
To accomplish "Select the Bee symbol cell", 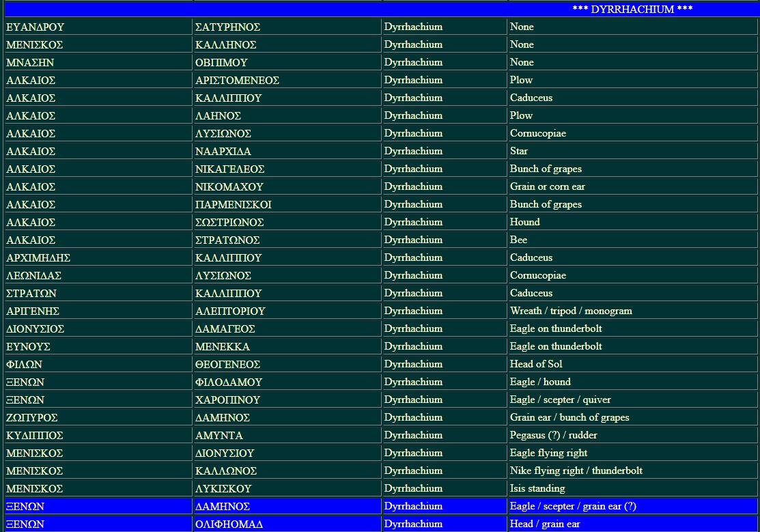I will (x=518, y=240).
